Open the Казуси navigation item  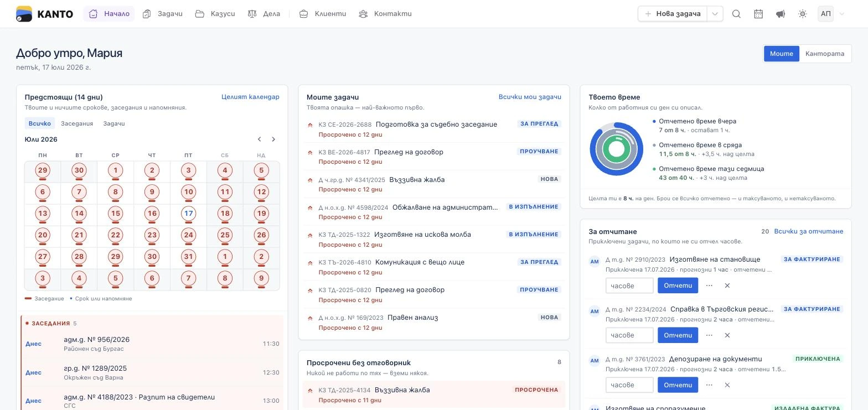(x=215, y=14)
